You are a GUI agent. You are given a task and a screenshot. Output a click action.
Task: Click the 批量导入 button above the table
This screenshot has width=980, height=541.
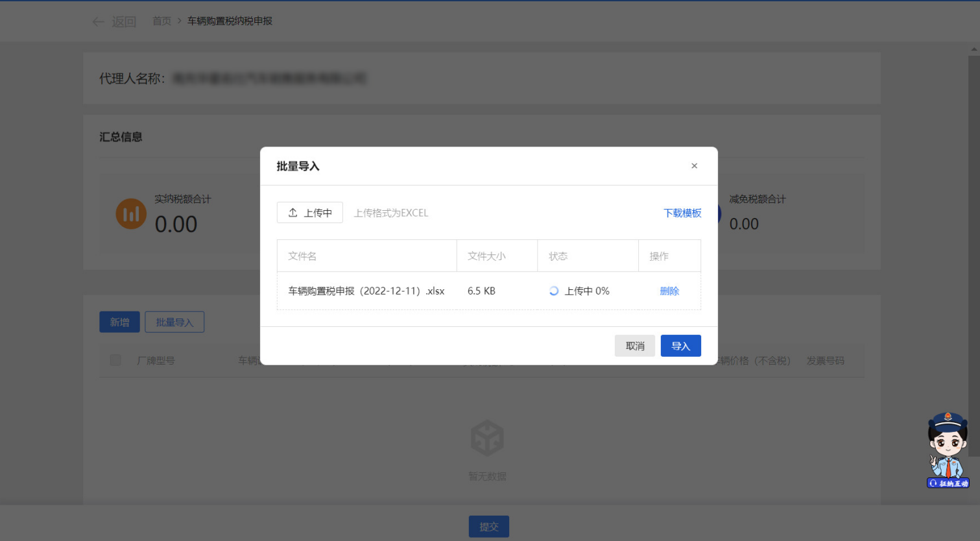pos(174,322)
